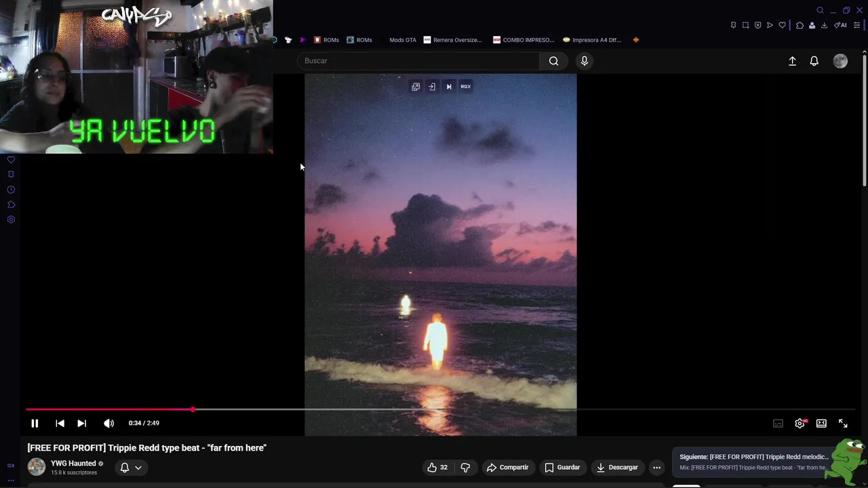Image resolution: width=868 pixels, height=488 pixels.
Task: Open YouTube notifications bell
Action: (814, 61)
